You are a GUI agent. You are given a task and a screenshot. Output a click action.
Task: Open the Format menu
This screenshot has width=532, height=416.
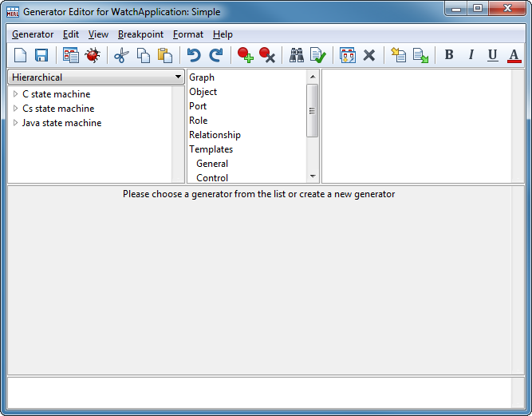click(x=188, y=34)
